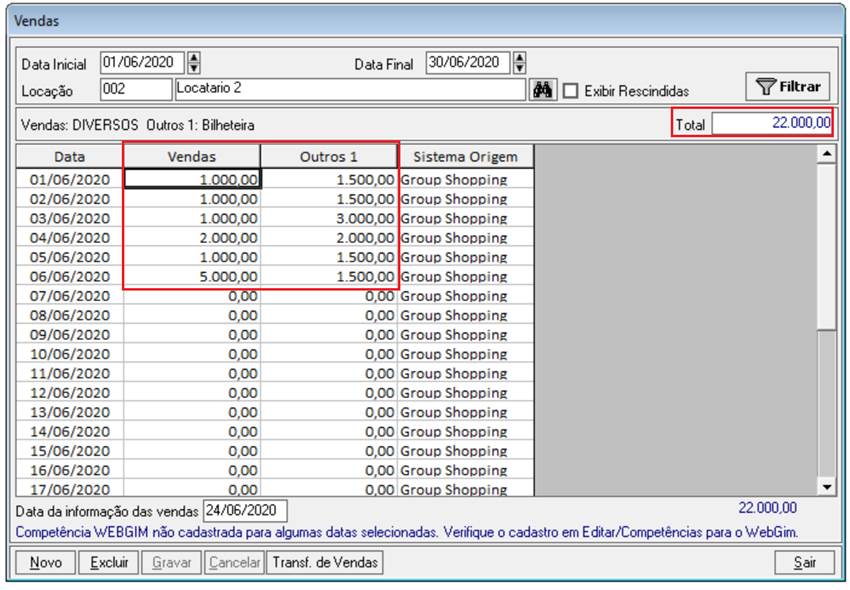Screen dimensions: 850x590
Task: Click the Locação code field 002
Action: coord(136,89)
